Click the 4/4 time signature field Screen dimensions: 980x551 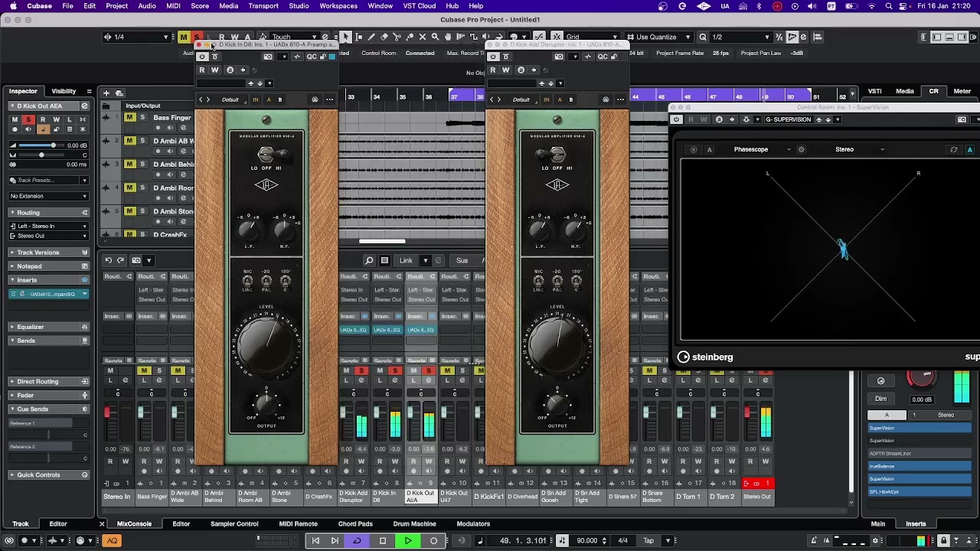(x=622, y=540)
